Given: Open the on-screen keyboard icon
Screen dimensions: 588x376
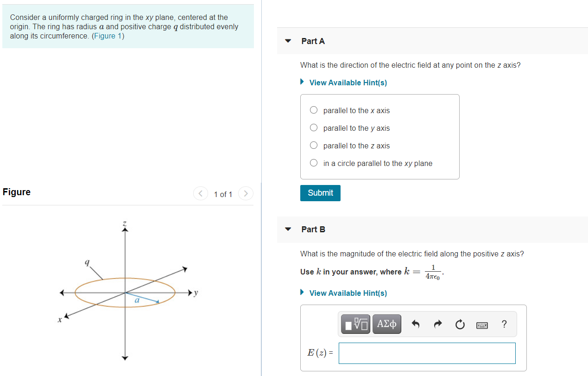Looking at the screenshot, I should click(482, 325).
